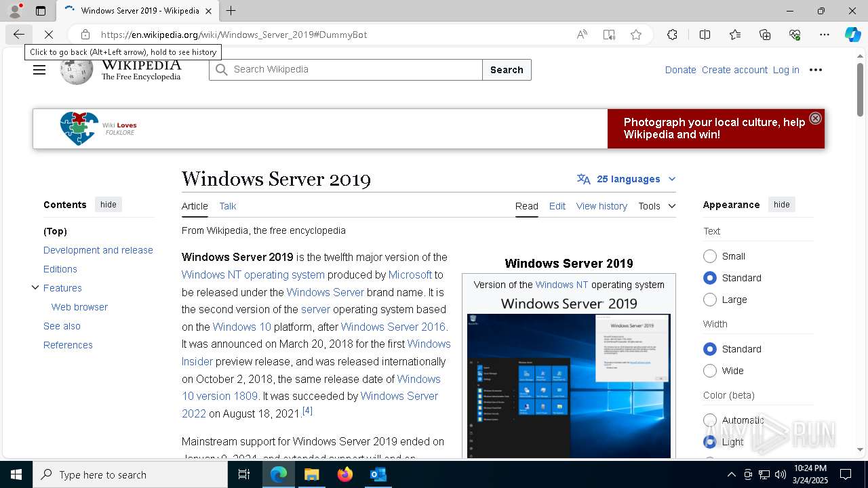Hide the Appearance panel
Viewport: 868px width, 488px height.
tap(782, 205)
